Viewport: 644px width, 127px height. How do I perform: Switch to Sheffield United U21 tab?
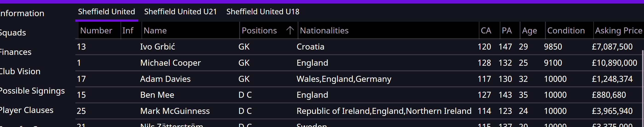click(180, 12)
